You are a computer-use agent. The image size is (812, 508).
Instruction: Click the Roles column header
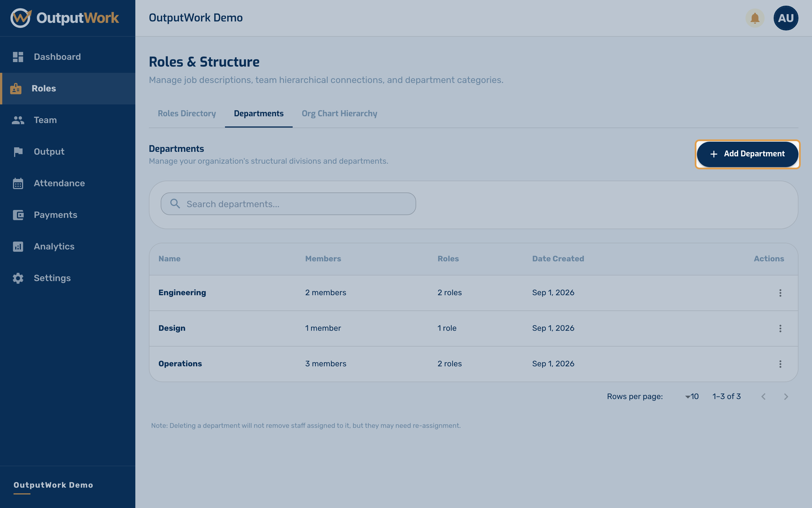tap(448, 259)
